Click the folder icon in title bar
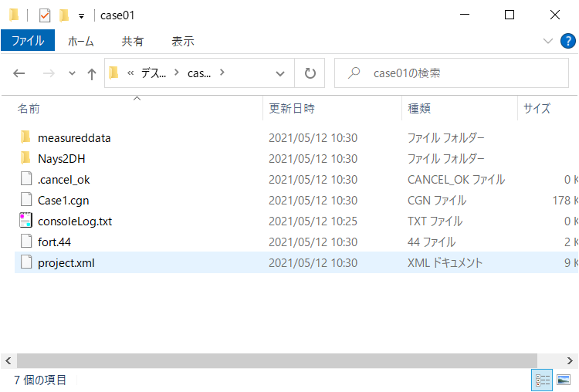Screen dimensions: 579x392 (14, 15)
